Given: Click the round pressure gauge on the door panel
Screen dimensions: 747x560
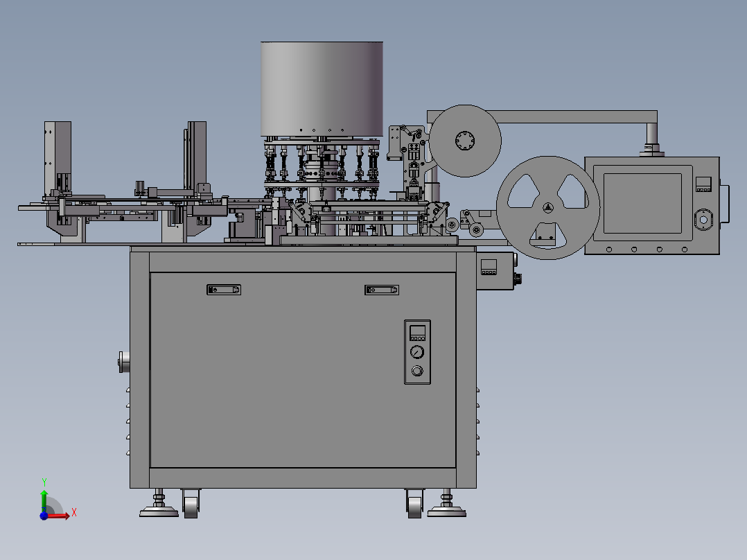Looking at the screenshot, I should click(416, 351).
